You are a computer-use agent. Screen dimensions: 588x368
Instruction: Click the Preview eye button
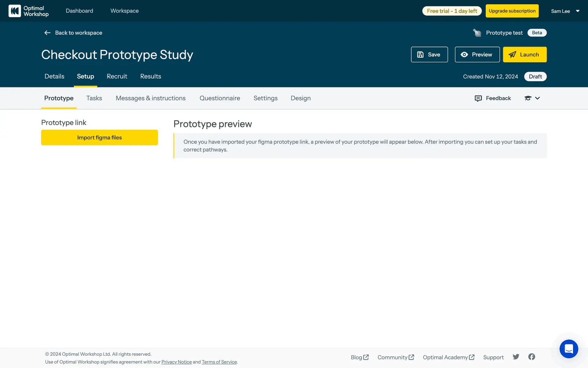[477, 55]
